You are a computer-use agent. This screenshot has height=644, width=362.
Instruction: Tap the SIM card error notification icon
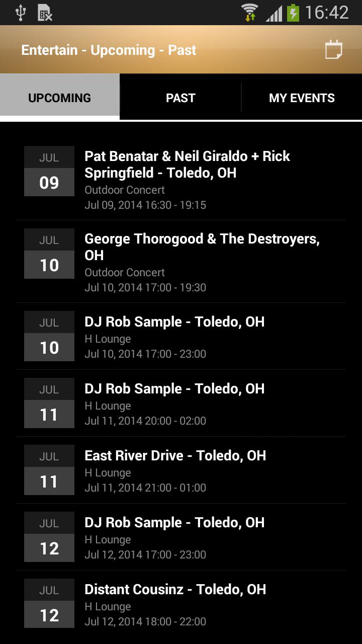click(x=45, y=13)
